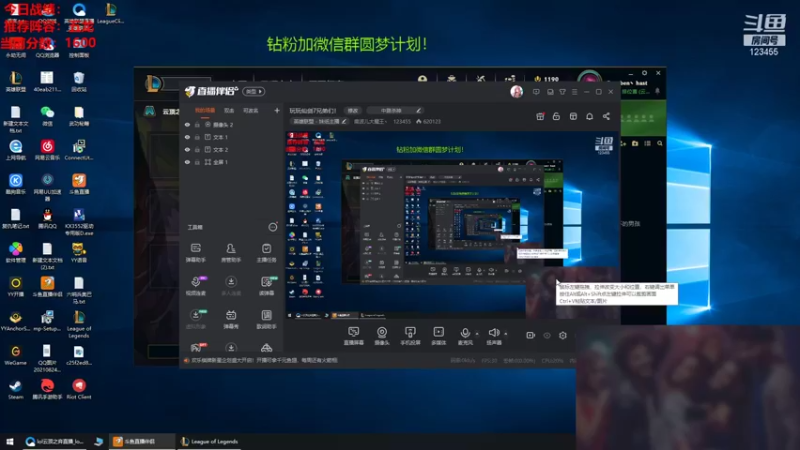
Task: Select the 全屏 1 source row
Action: pos(232,162)
